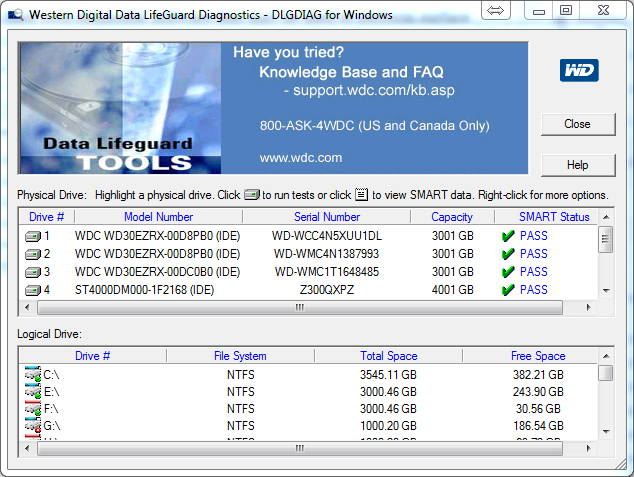Sort logical drives by File System
Screen dimensions: 634x477
240,356
